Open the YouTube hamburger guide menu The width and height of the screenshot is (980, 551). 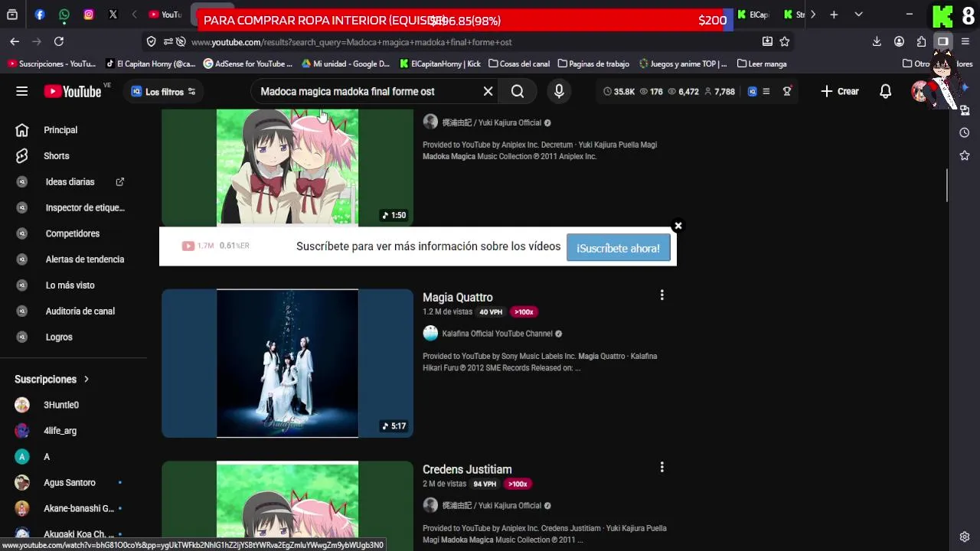tap(21, 91)
